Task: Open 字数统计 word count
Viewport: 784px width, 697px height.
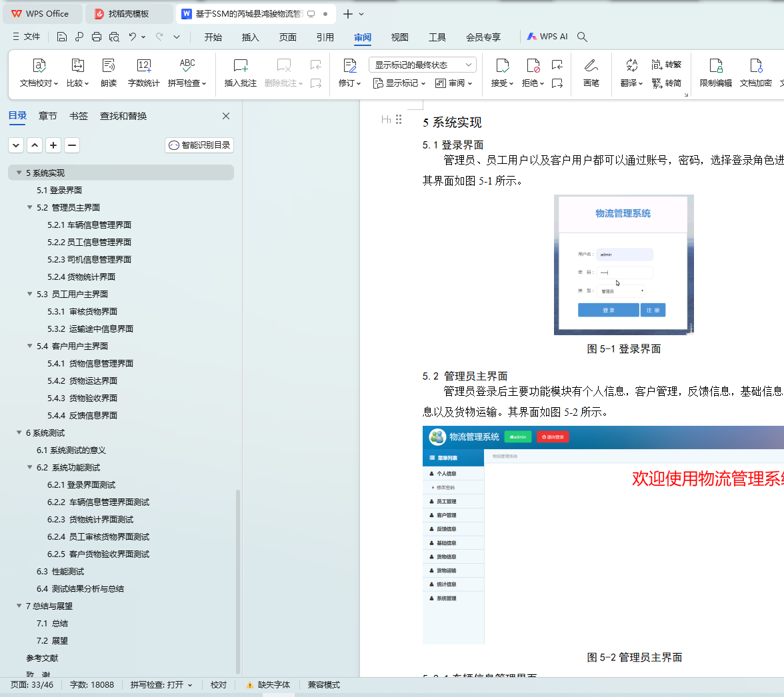Action: click(143, 73)
